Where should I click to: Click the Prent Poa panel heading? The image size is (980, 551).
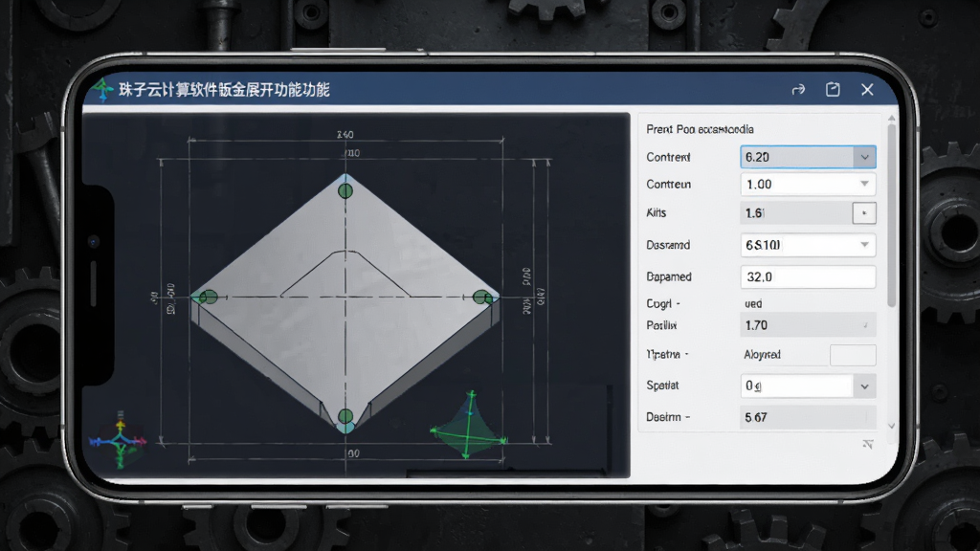pos(700,129)
